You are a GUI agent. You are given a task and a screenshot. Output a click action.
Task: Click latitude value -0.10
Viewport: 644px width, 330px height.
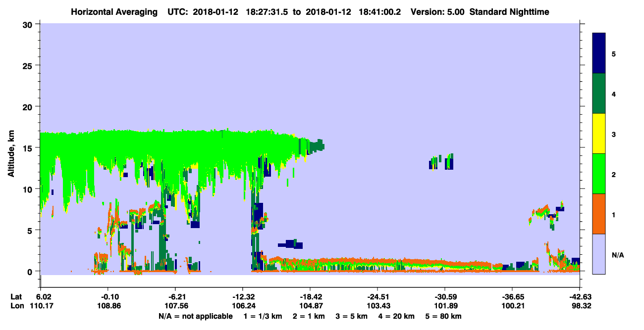coord(108,297)
